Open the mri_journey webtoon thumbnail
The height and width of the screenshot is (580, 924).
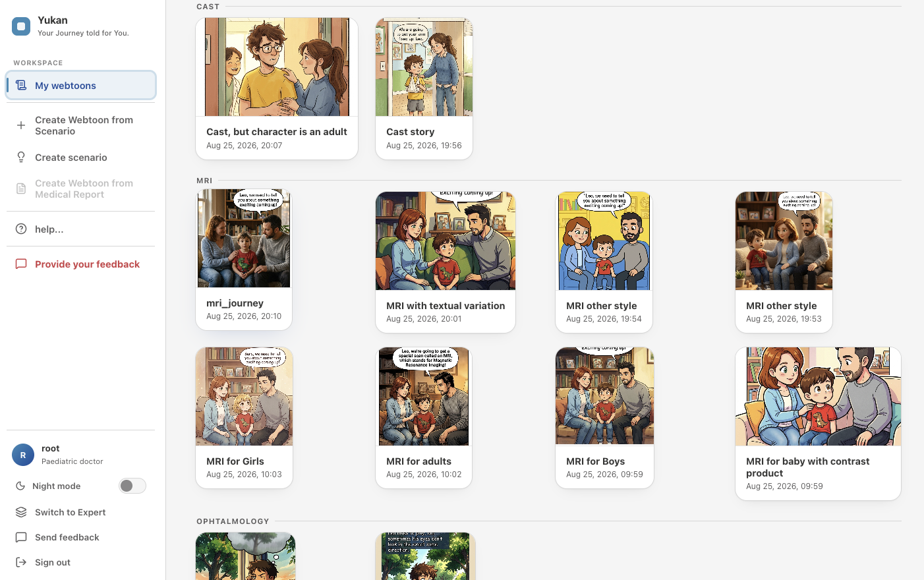[x=244, y=239]
